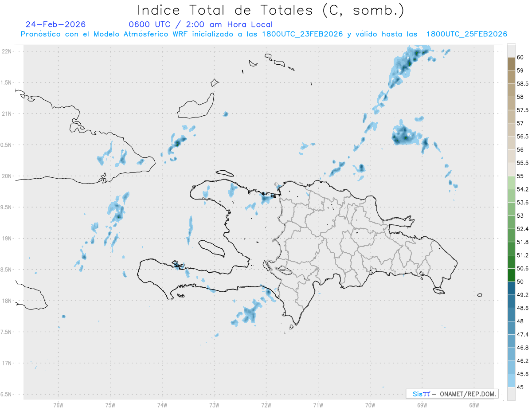The width and height of the screenshot is (532, 411).
Task: Select the colorbar value "45"
Action: coord(520,387)
